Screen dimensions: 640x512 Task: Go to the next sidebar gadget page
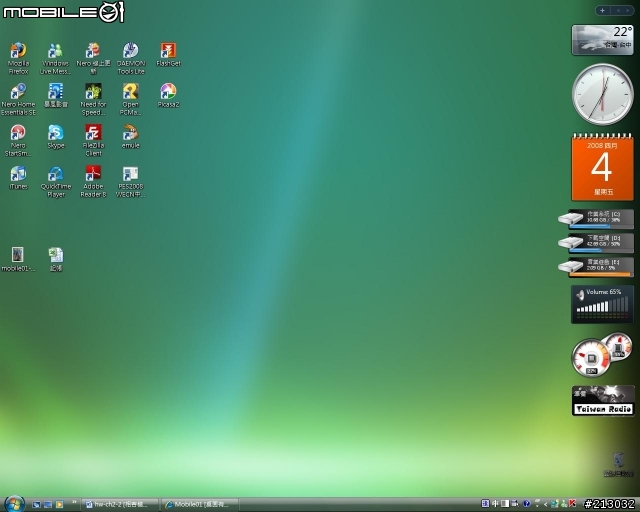(x=628, y=11)
